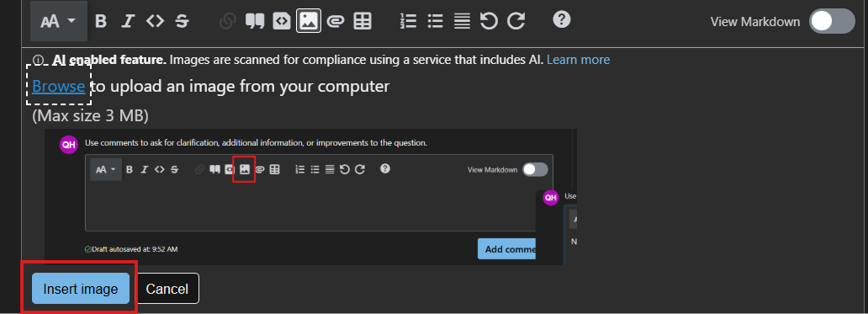Viewport: 868px width, 314px height.
Task: Open the editor help icon
Action: click(561, 20)
